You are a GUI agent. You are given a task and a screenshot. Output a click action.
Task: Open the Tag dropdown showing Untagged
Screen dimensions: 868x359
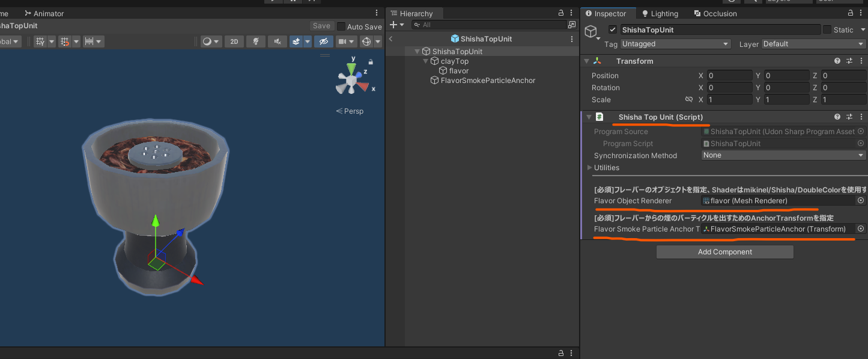point(675,44)
